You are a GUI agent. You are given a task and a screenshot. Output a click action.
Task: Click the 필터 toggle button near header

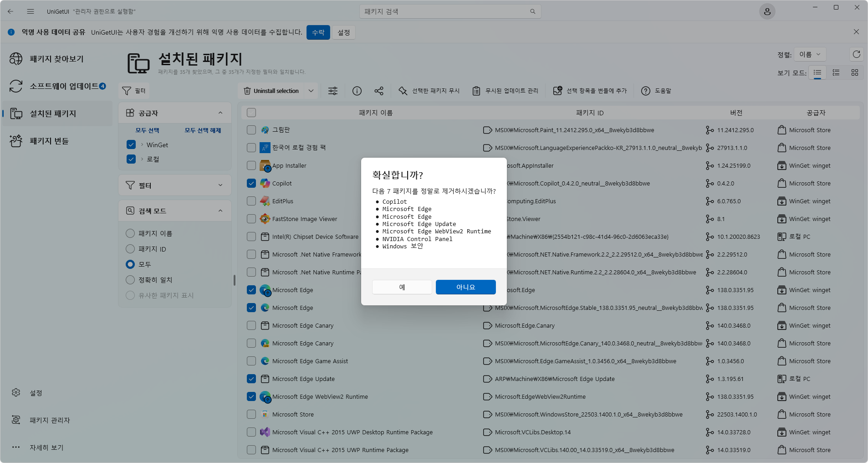tap(134, 91)
